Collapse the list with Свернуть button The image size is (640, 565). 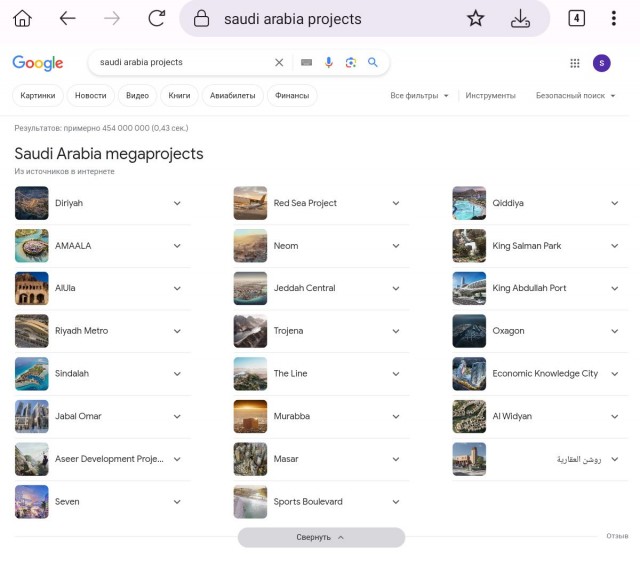(x=321, y=537)
